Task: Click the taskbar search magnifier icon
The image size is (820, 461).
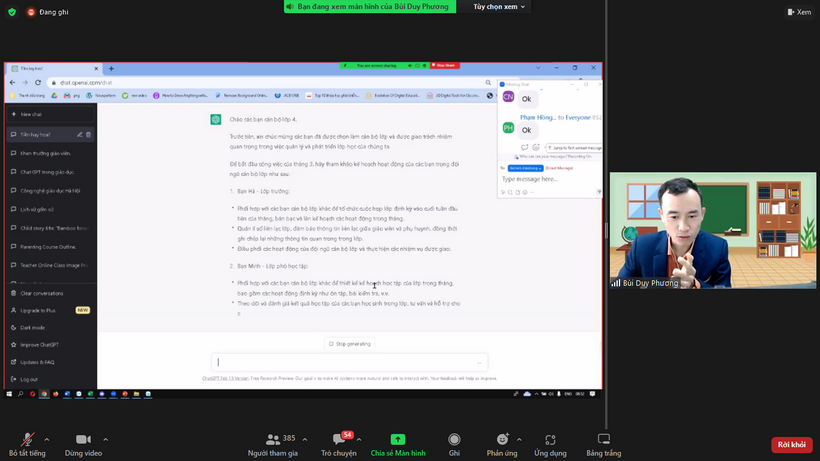Action: point(20,394)
